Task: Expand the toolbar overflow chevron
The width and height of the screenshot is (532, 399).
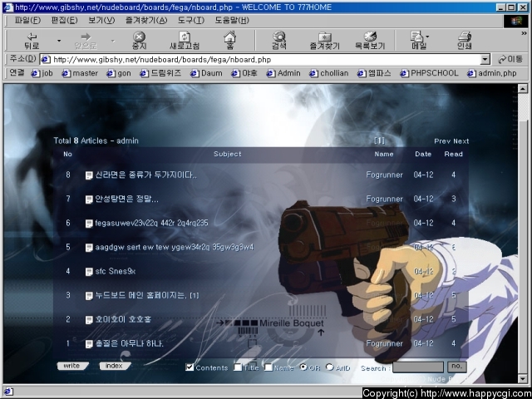Action: 524,33
